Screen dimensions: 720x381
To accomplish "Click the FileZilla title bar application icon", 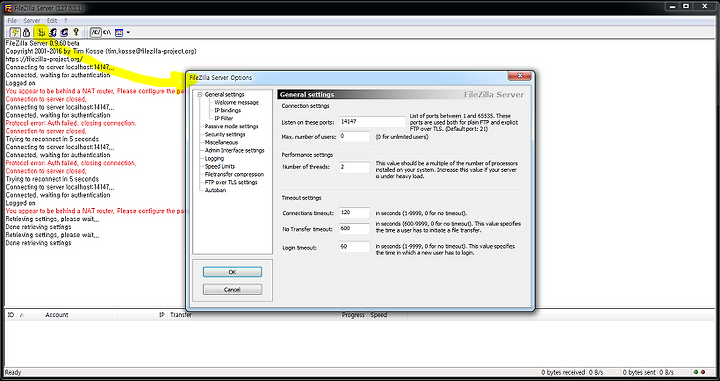I will point(8,8).
